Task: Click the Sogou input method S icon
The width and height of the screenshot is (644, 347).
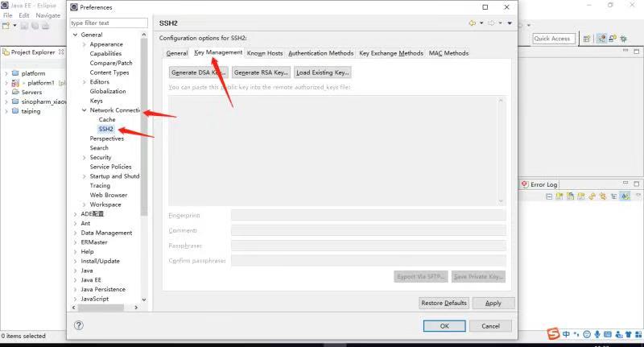Action: [x=553, y=333]
